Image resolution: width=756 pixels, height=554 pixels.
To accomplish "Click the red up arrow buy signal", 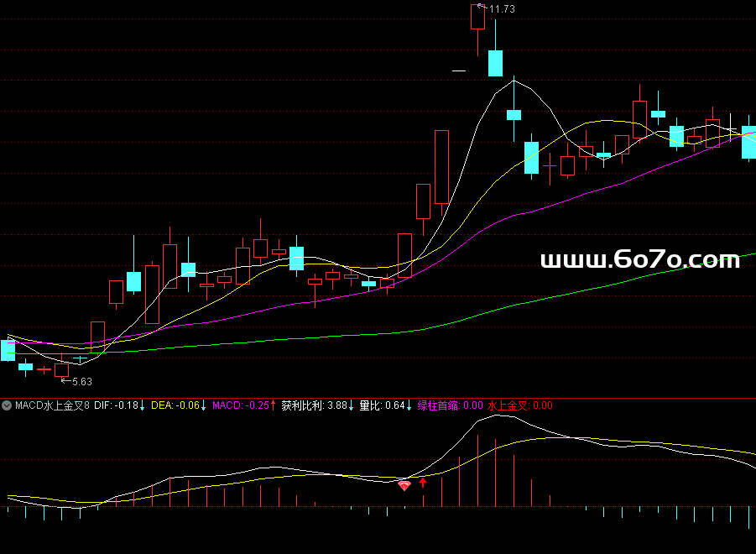I will coord(423,483).
